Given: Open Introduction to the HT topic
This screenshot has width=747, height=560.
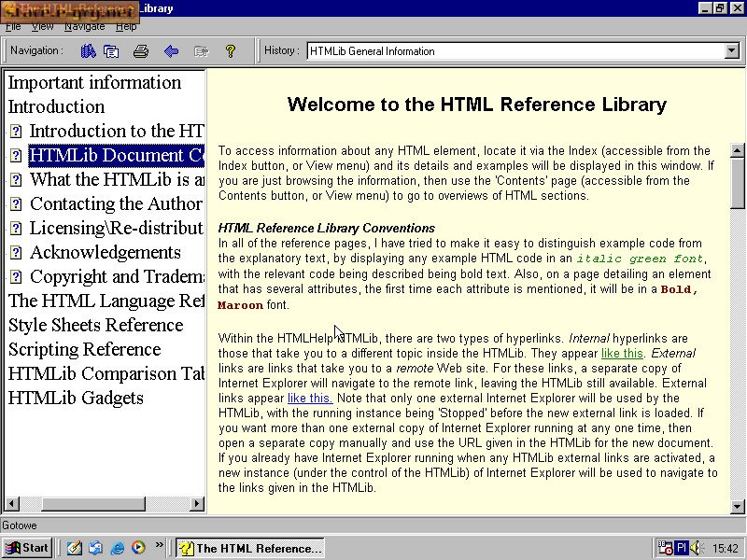Looking at the screenshot, I should pos(117,131).
